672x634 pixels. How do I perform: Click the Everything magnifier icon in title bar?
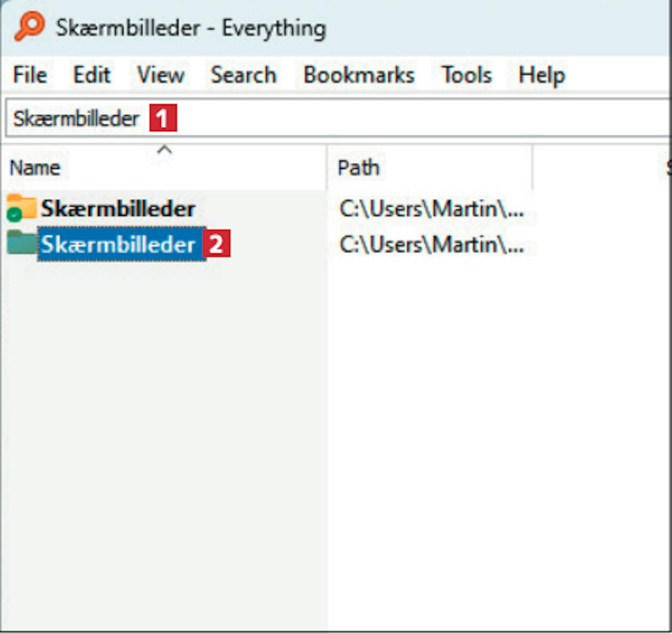[30, 27]
